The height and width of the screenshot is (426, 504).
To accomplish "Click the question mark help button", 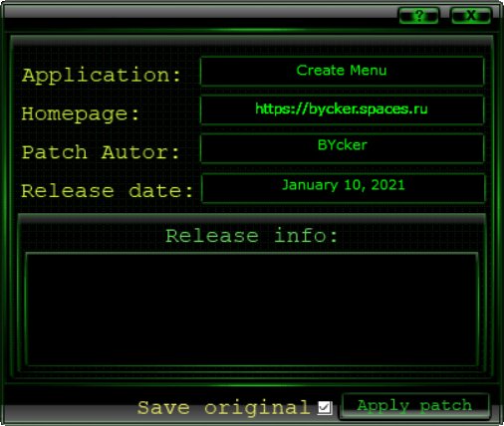I will click(x=418, y=15).
